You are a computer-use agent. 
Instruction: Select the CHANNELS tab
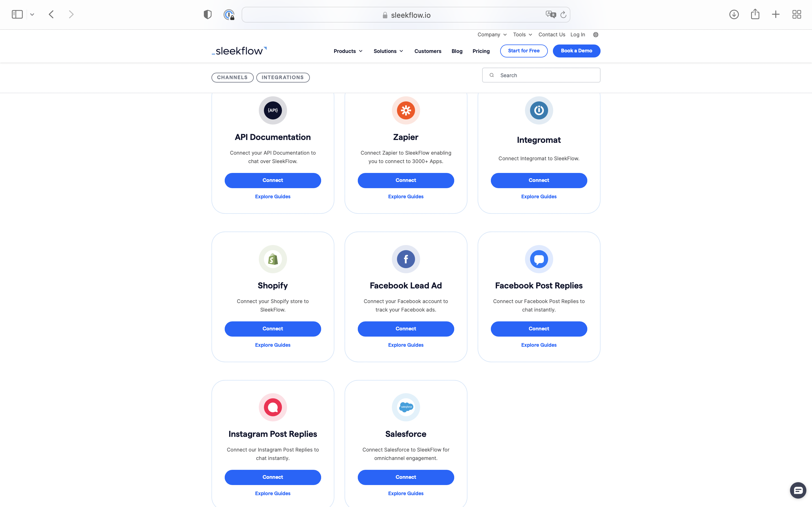point(232,77)
